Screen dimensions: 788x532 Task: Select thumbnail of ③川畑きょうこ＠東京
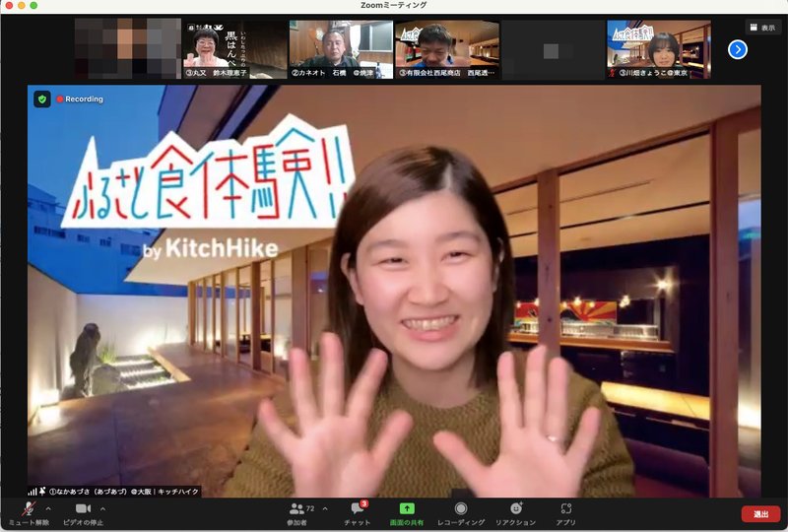click(x=659, y=49)
